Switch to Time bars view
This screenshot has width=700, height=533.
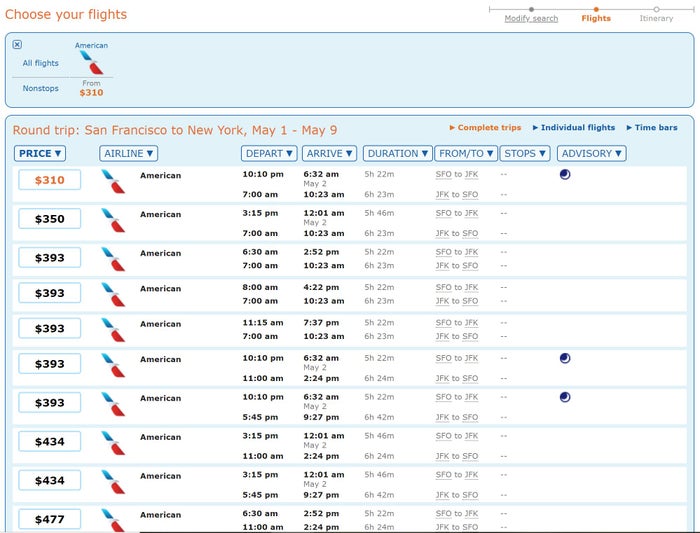(x=652, y=128)
